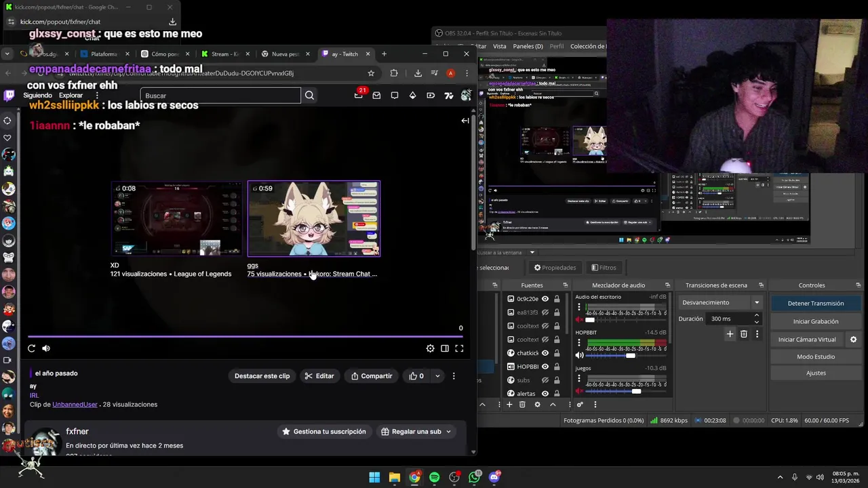Open Chrome tab search dropdown arrow

coord(7,54)
